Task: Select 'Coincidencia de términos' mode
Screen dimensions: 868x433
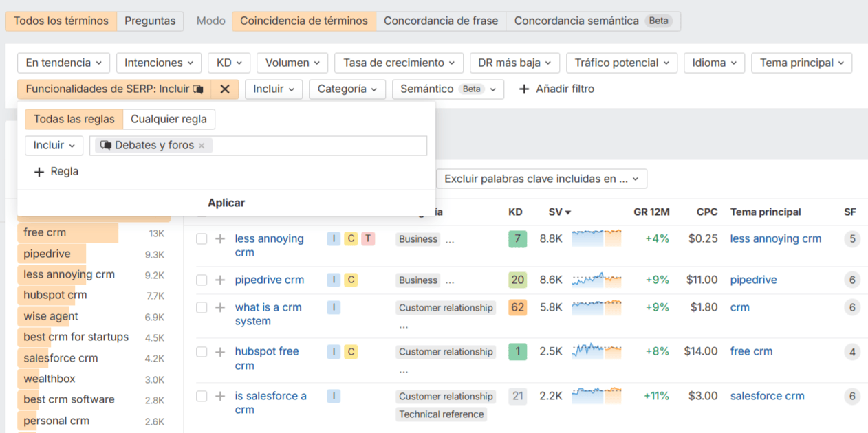Action: [x=304, y=21]
